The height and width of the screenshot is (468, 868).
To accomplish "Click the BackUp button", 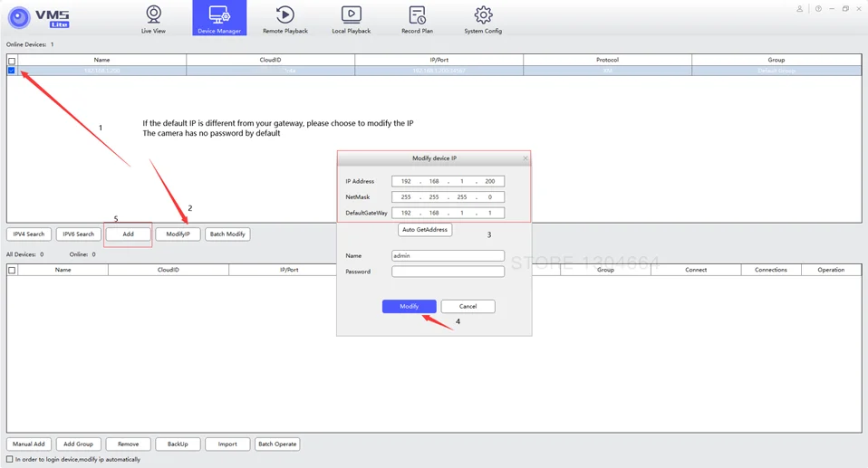I will 178,444.
